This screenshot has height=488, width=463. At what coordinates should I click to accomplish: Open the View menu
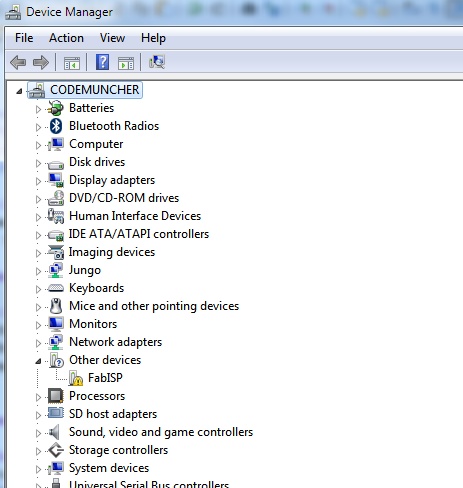[x=112, y=38]
